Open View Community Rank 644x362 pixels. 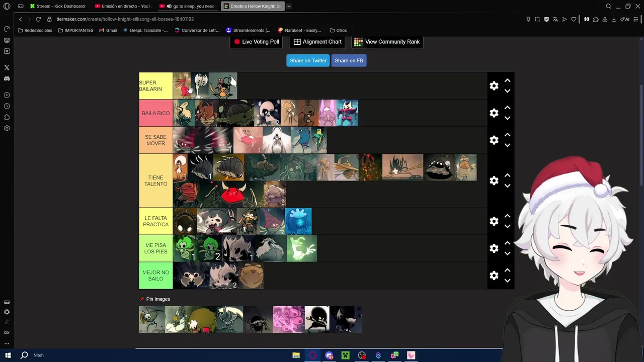pos(387,42)
